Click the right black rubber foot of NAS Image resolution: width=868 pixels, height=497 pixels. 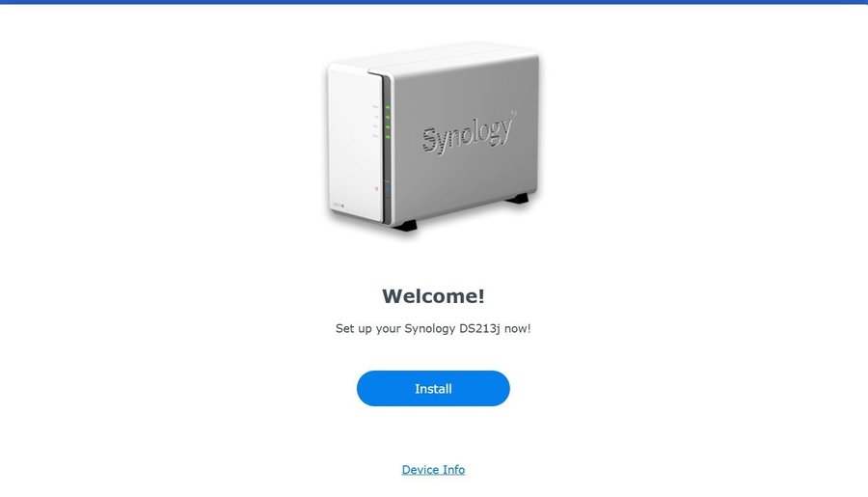coord(518,198)
